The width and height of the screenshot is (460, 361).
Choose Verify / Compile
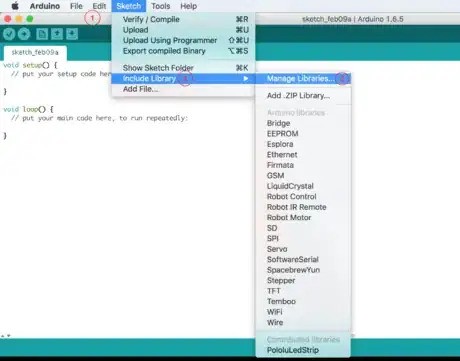183,19
